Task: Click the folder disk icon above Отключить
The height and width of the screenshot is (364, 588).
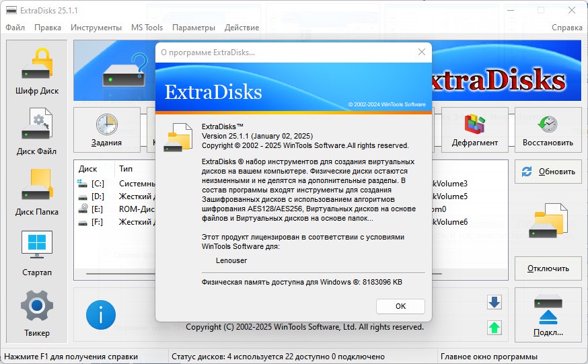Action: point(548,221)
